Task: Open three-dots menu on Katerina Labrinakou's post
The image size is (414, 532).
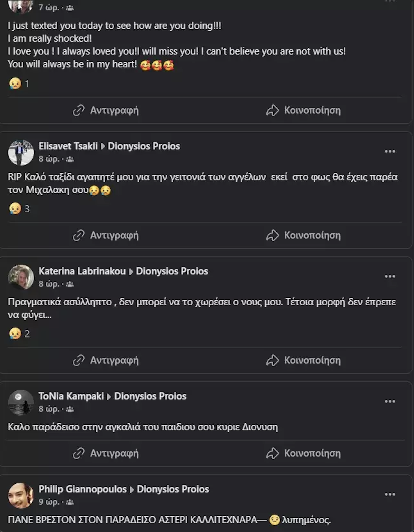Action: point(390,276)
